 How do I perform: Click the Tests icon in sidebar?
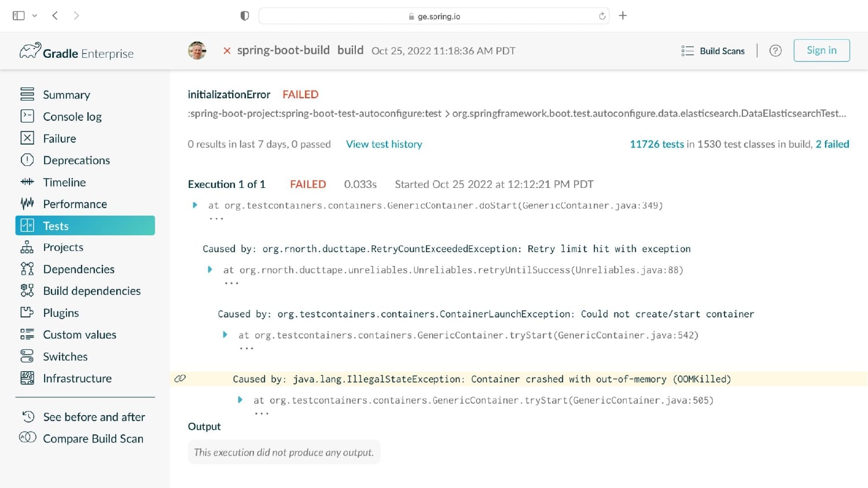[x=27, y=225]
